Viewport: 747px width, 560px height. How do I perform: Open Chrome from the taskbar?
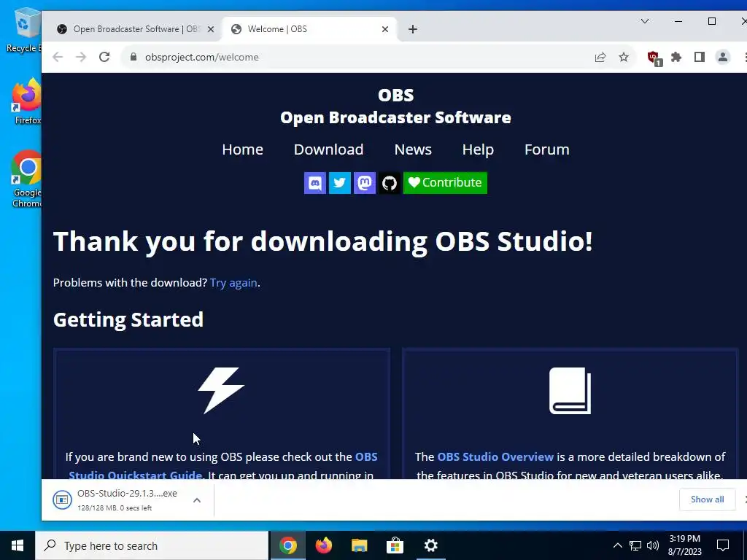tap(287, 545)
